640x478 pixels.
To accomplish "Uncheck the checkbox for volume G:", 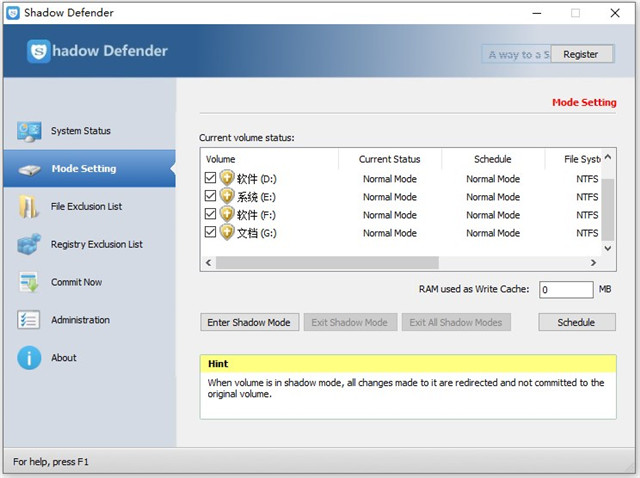I will coord(210,232).
